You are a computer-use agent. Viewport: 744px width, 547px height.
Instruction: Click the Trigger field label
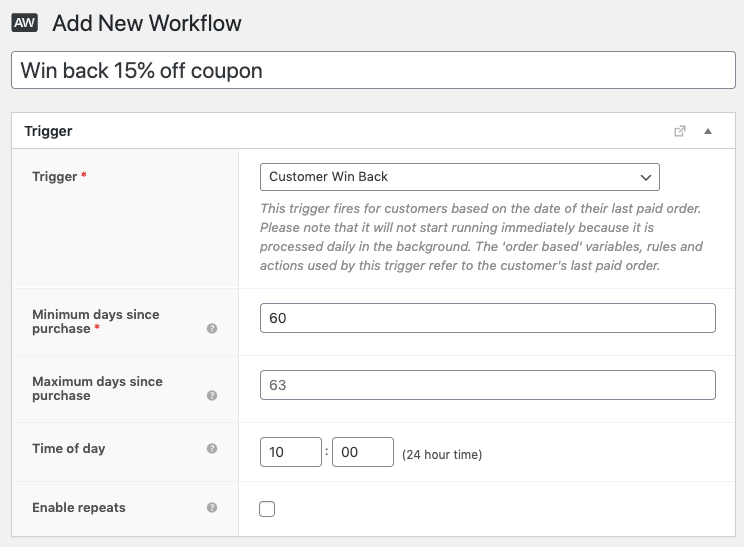pyautogui.click(x=55, y=177)
